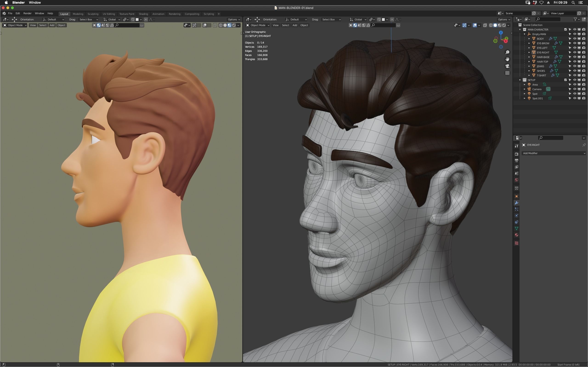588x367 pixels.
Task: Expand the BODY object tree
Action: coord(529,39)
